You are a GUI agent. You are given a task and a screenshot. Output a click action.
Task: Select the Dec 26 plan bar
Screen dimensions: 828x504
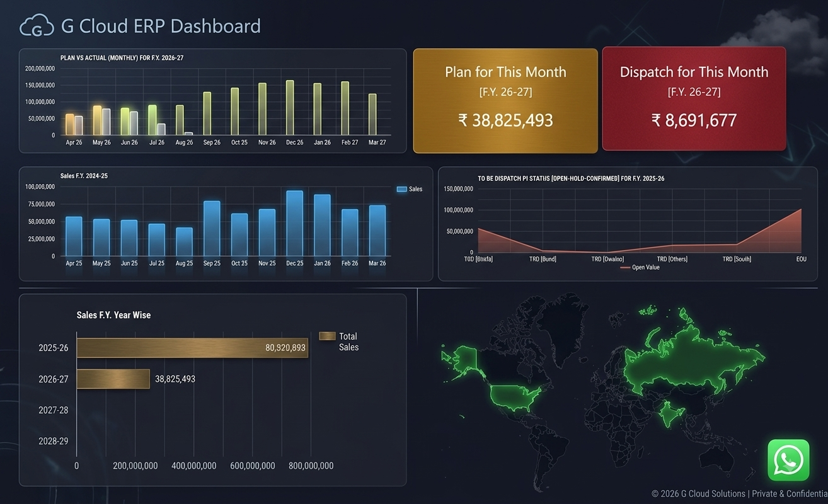(x=290, y=108)
